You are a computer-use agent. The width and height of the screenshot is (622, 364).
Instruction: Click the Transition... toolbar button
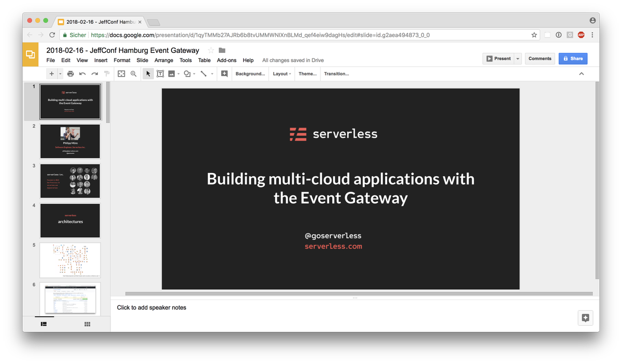336,74
